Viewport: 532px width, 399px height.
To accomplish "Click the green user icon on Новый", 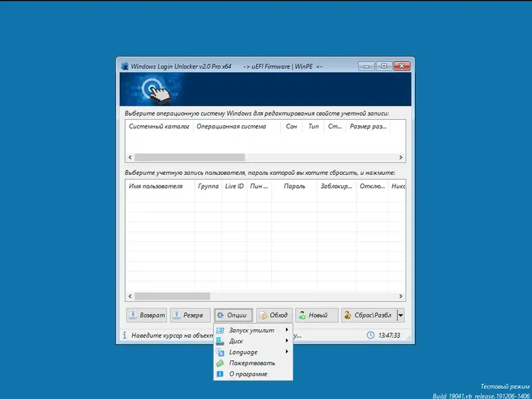I will coord(302,315).
